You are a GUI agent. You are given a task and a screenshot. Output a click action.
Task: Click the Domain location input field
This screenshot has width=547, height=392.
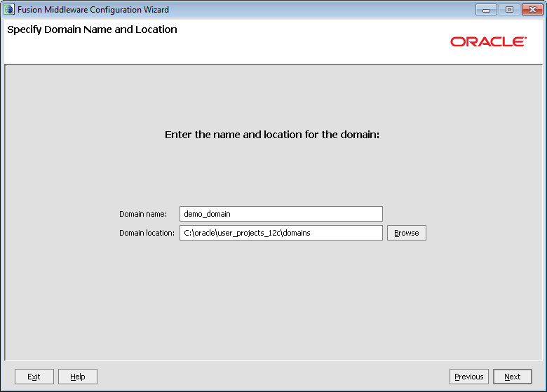click(x=281, y=233)
